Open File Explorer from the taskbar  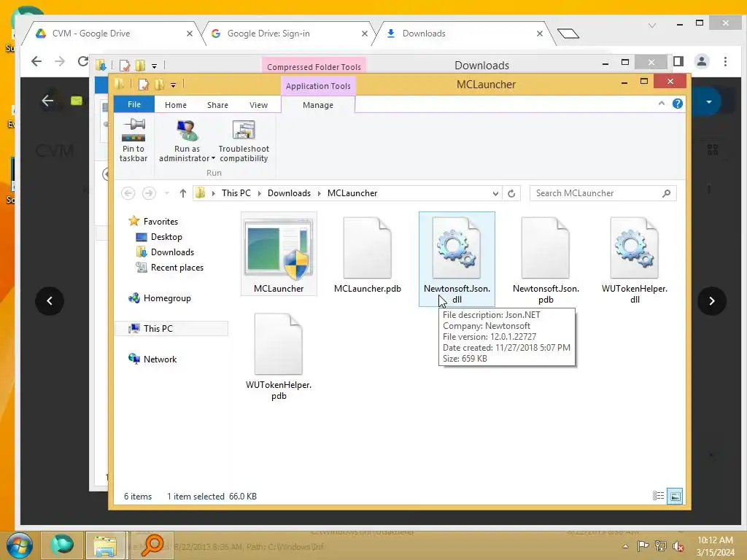(105, 545)
